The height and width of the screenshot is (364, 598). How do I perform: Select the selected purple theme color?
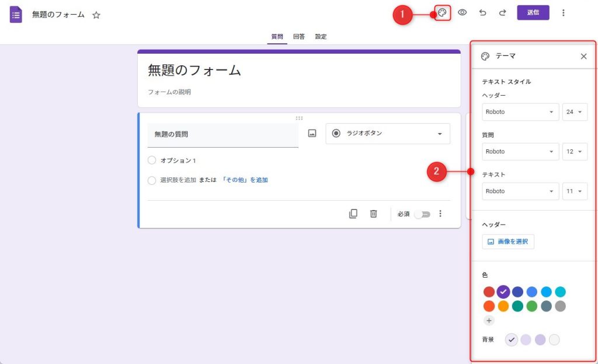(503, 292)
